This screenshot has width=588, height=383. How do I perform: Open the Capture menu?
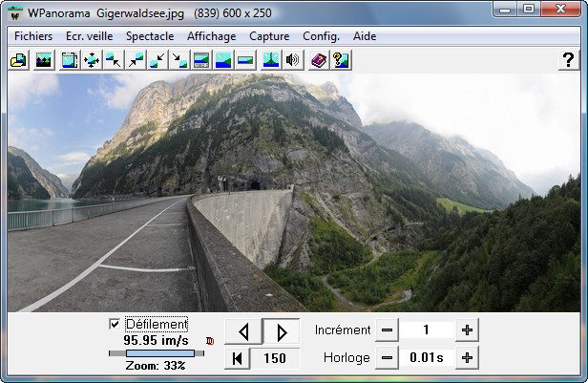tap(269, 36)
